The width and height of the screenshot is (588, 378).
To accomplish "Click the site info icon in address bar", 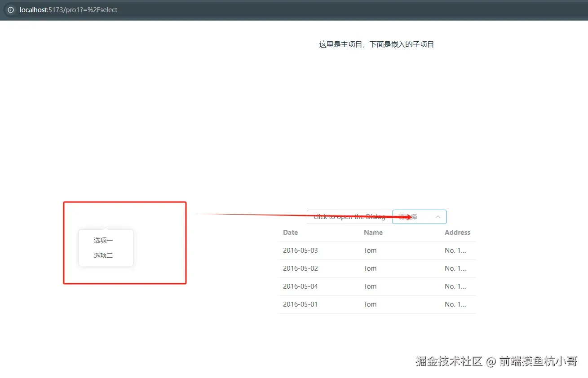I will pyautogui.click(x=11, y=10).
